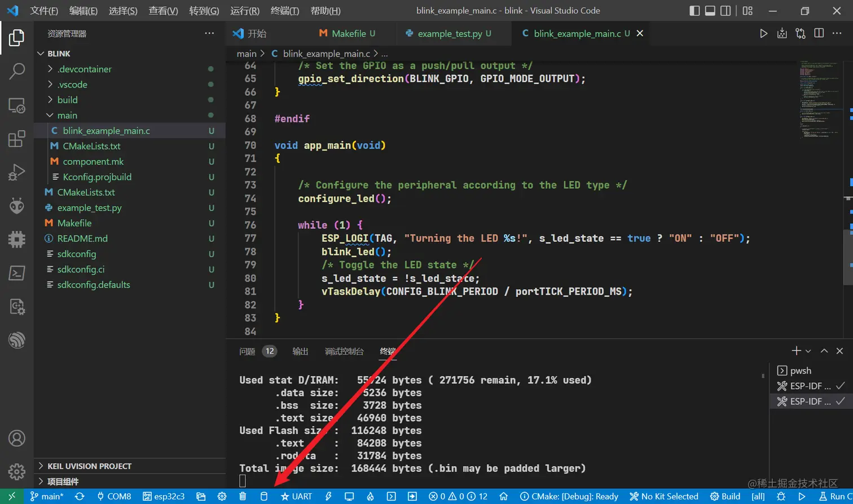Click the ESP-IDF full clean trash icon
This screenshot has width=853, height=504.
pos(243,496)
